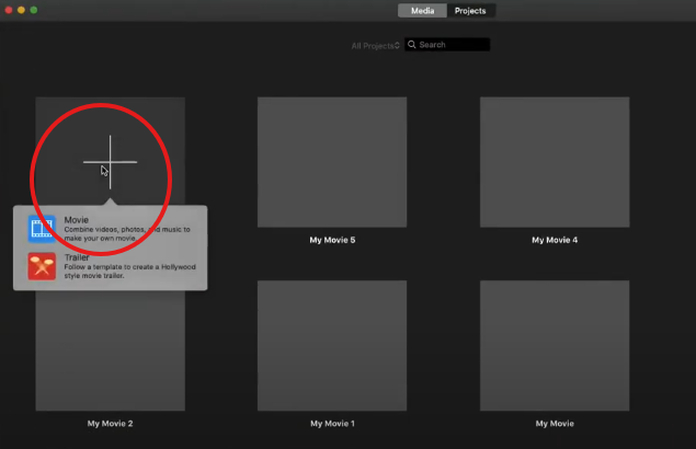Select the 'My Movie 1' title text
The height and width of the screenshot is (449, 696).
coord(332,424)
